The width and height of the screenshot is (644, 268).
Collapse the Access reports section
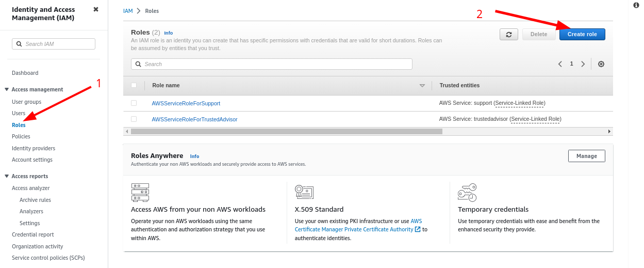(x=7, y=176)
